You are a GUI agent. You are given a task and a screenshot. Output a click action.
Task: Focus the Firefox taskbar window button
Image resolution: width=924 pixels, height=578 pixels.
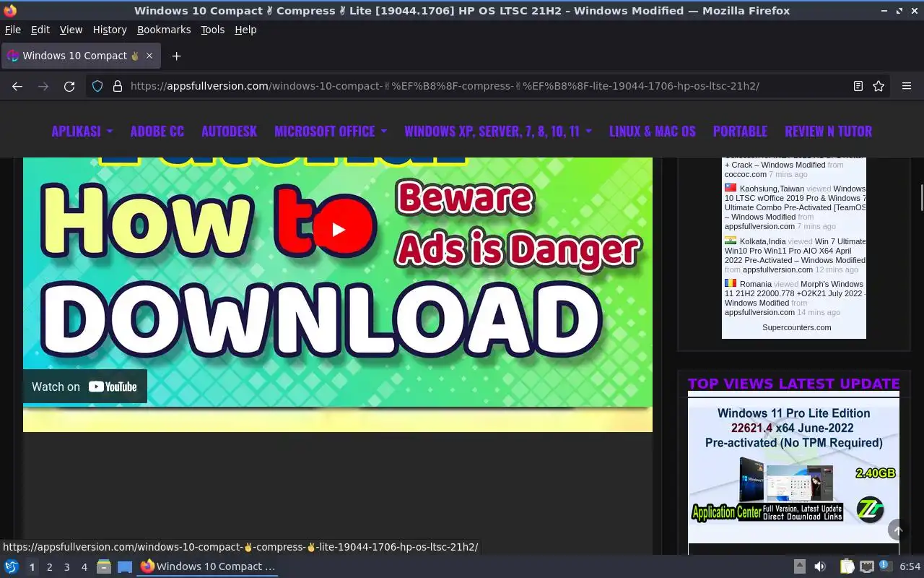coord(208,566)
